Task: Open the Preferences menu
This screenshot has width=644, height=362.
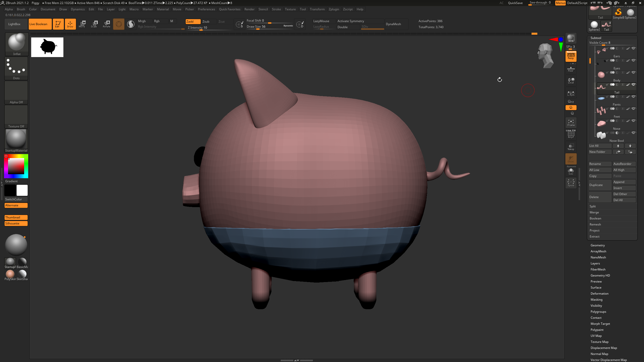Action: 206,9
